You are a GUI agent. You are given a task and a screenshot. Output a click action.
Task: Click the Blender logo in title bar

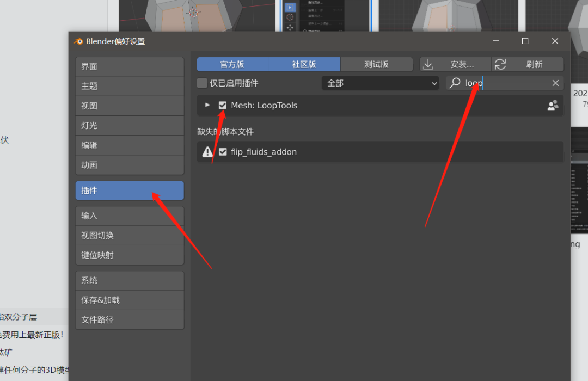(x=78, y=41)
